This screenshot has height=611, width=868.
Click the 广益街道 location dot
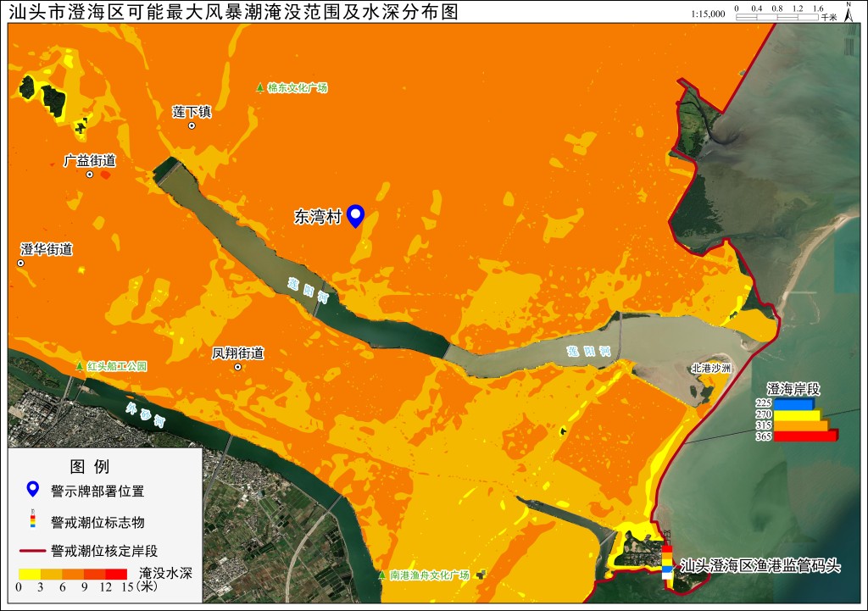[90, 175]
